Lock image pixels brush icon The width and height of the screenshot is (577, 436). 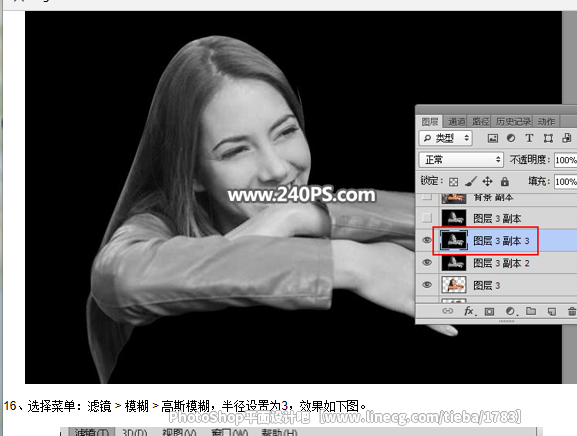[471, 181]
